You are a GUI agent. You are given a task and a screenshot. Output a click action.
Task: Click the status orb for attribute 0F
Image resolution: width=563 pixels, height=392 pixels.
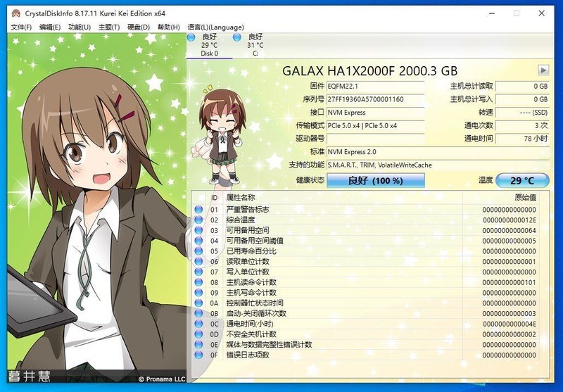coord(199,355)
